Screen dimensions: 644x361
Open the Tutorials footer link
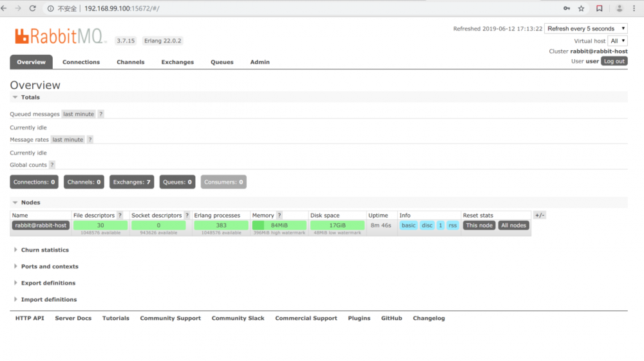116,319
